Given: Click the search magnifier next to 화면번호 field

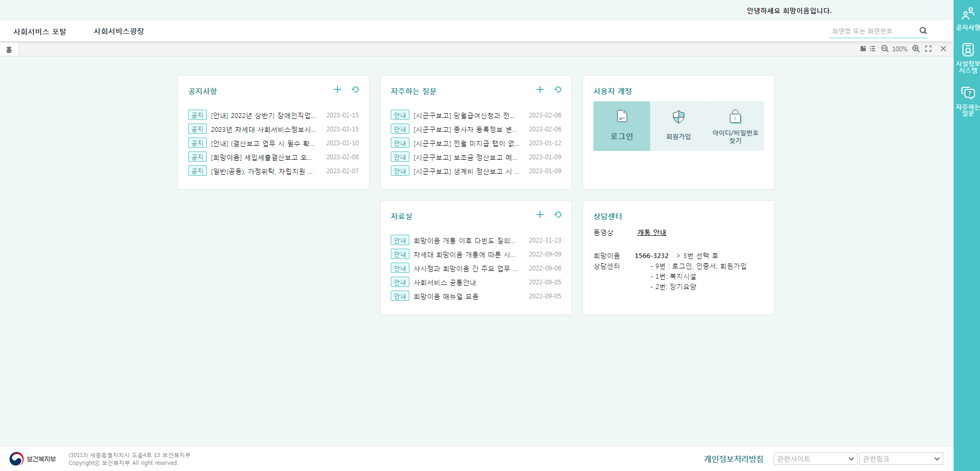Looking at the screenshot, I should pyautogui.click(x=923, y=31).
